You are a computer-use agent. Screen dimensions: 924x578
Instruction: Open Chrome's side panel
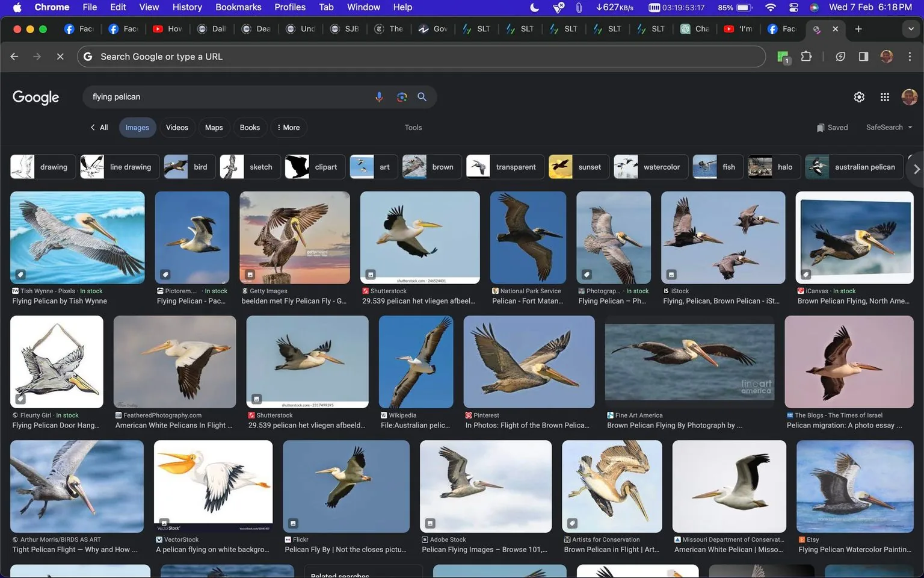(x=864, y=56)
